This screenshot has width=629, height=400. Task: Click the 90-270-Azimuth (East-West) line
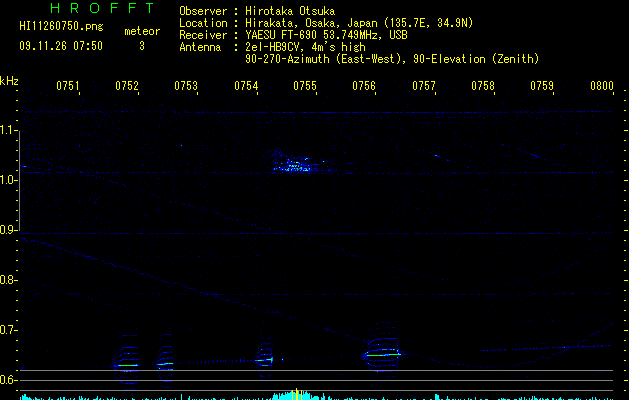tap(392, 59)
